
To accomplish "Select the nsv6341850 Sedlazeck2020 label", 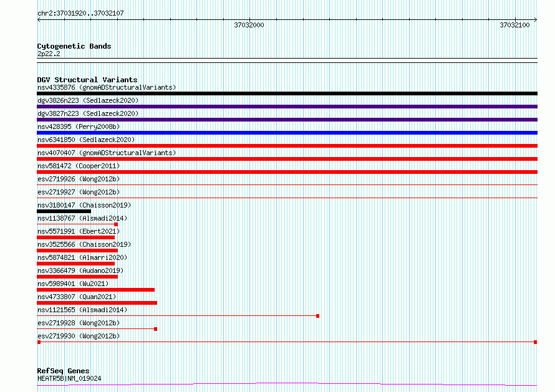I will point(86,140).
